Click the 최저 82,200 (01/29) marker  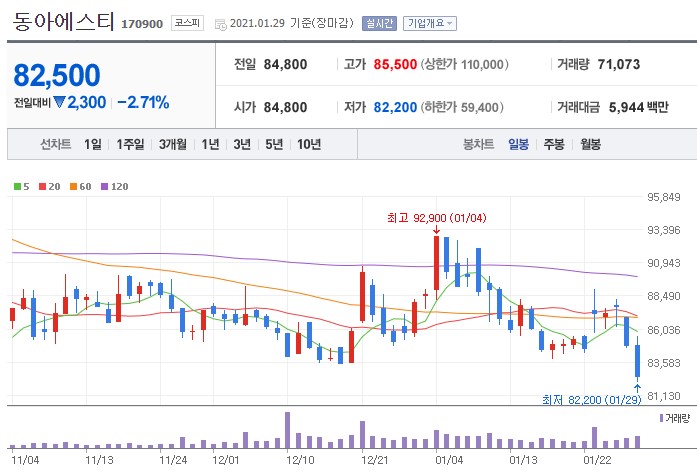[x=592, y=399]
